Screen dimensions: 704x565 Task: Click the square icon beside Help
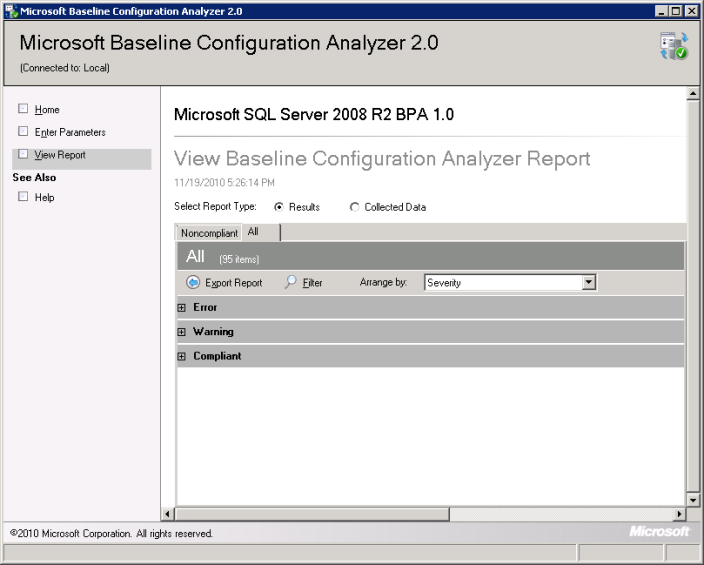pos(23,196)
